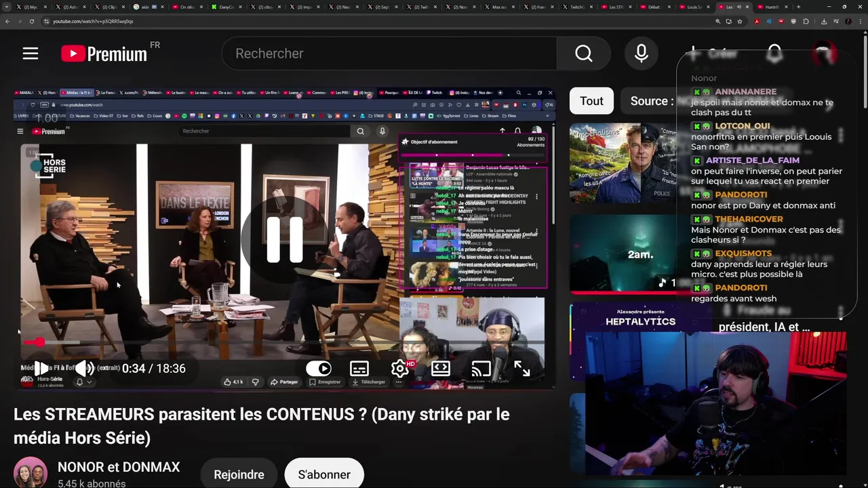Toggle the autoplay switch in the player

[319, 369]
